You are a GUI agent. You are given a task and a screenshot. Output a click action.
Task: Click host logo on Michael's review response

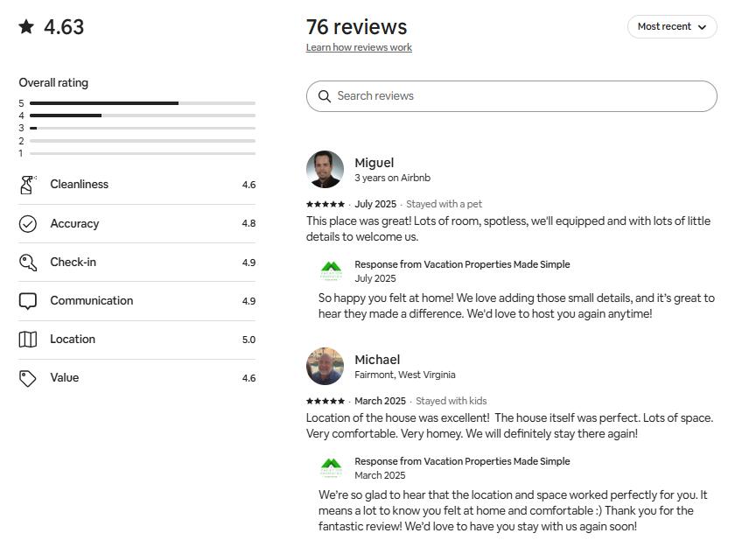[x=331, y=467]
